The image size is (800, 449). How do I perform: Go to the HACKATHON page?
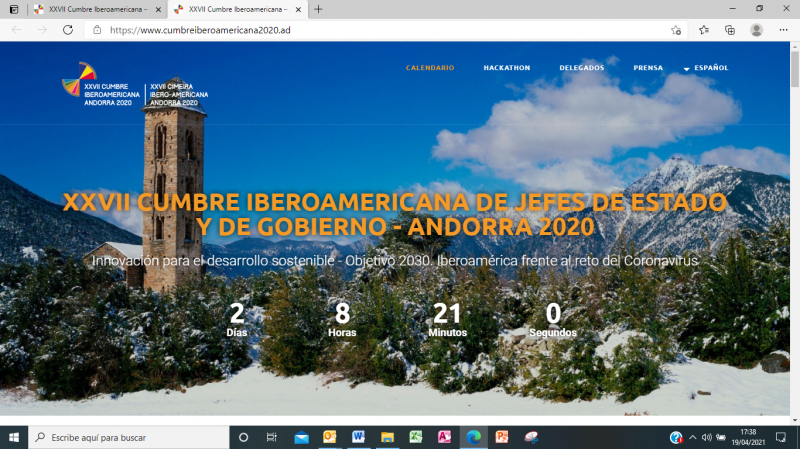pos(506,68)
